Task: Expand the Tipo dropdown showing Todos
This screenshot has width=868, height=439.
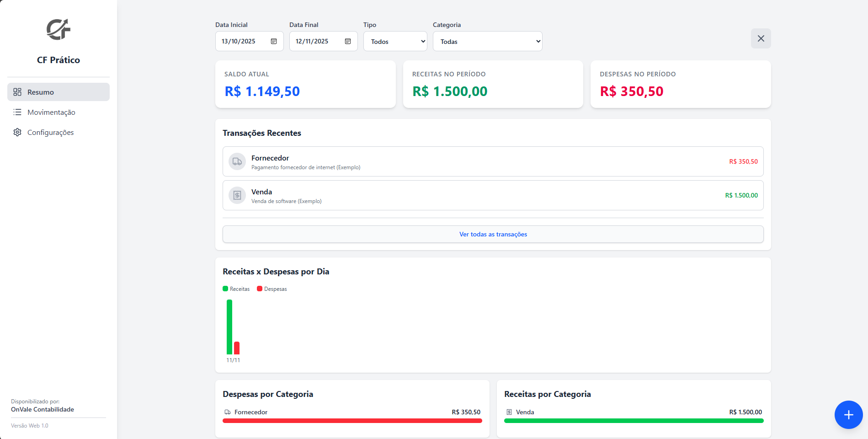Action: 395,41
